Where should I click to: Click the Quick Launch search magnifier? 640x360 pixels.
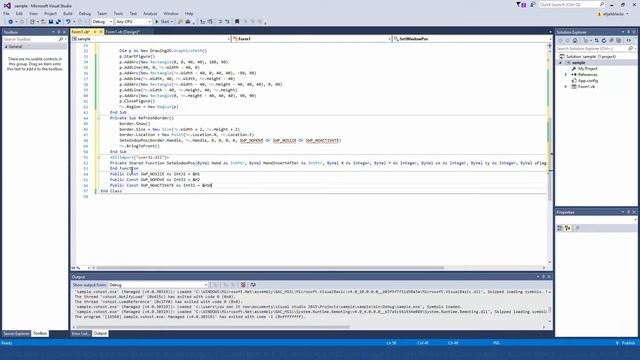[x=602, y=4]
